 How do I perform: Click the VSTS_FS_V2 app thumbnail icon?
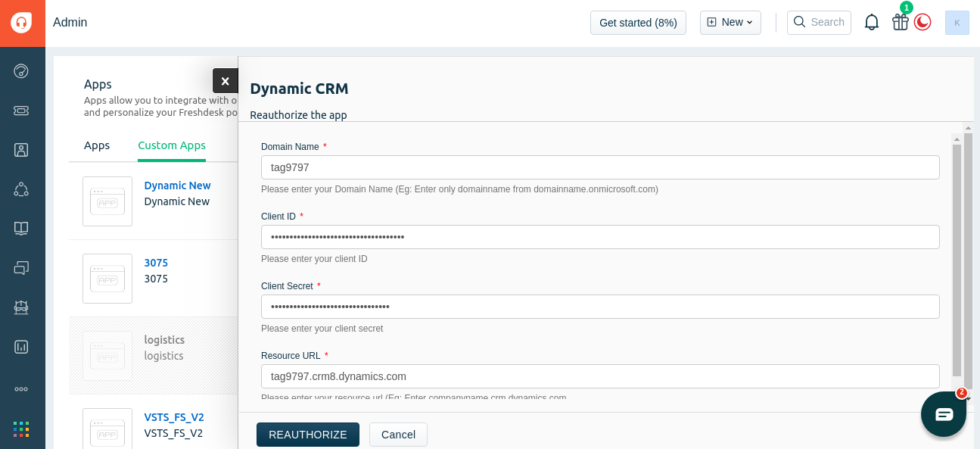point(107,429)
